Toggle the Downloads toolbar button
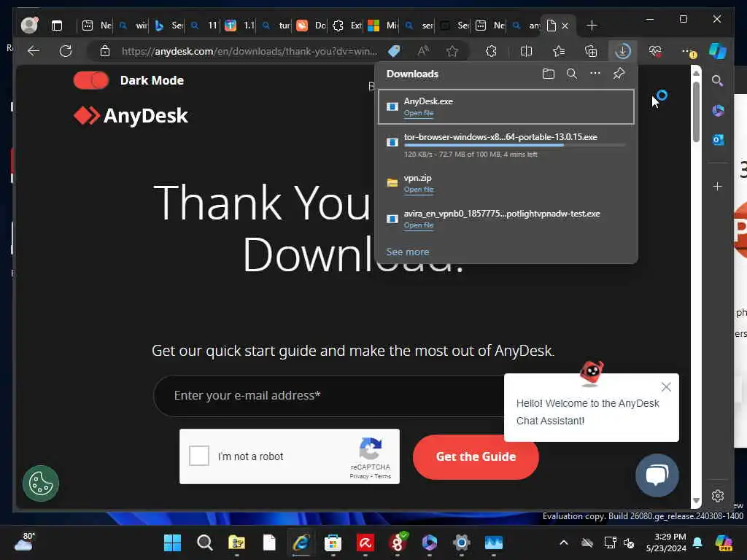 point(623,51)
